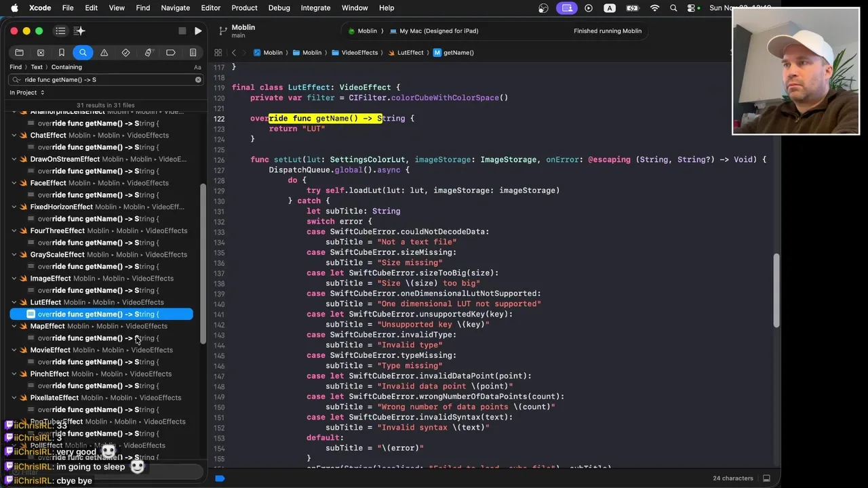Collapse the FixedHorizonEffect result group
Image resolution: width=868 pixels, height=488 pixels.
pos(14,207)
